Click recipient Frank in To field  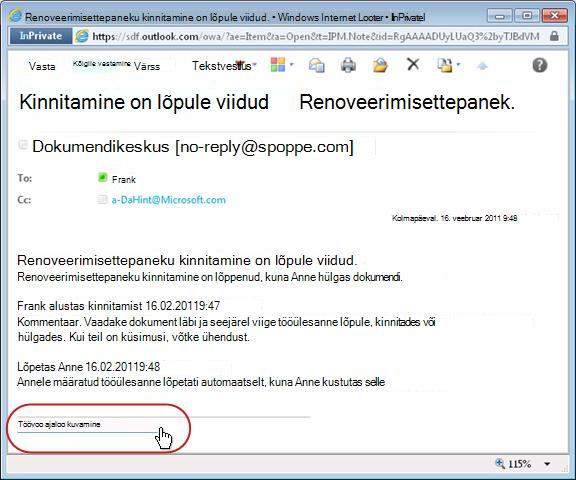(124, 180)
